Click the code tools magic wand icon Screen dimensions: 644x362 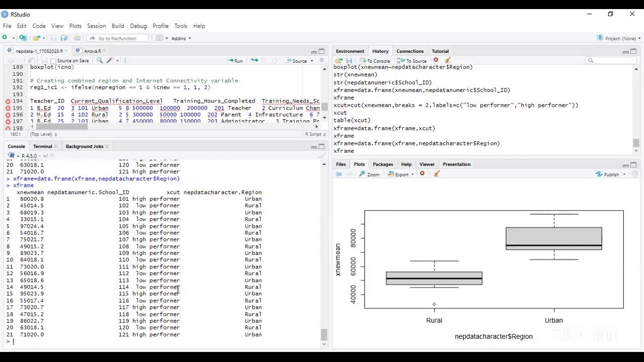[x=110, y=60]
